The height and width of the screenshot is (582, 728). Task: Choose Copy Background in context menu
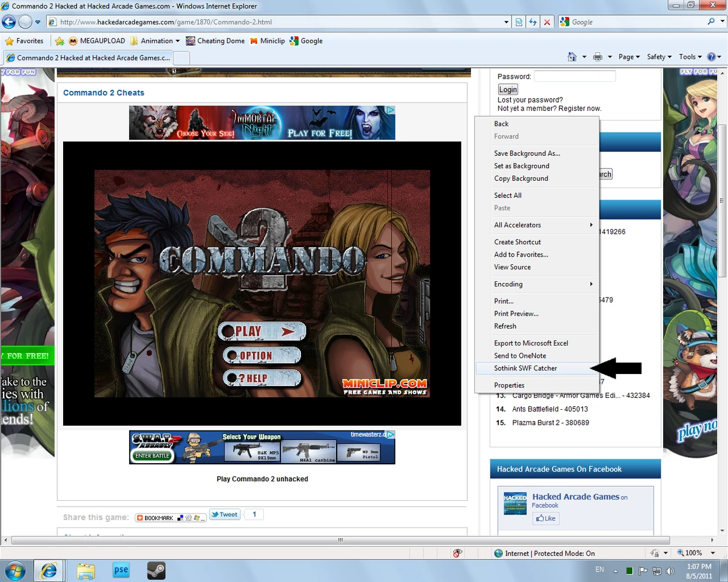coord(537,178)
